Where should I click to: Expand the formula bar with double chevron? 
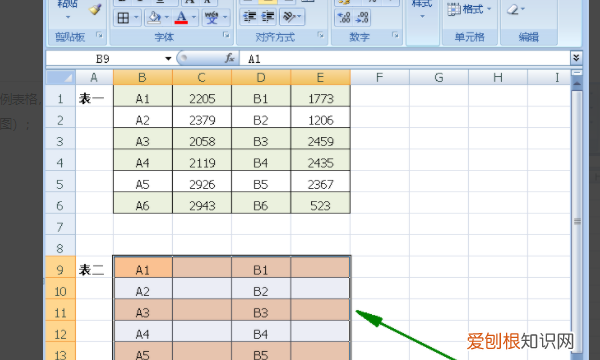click(x=576, y=58)
